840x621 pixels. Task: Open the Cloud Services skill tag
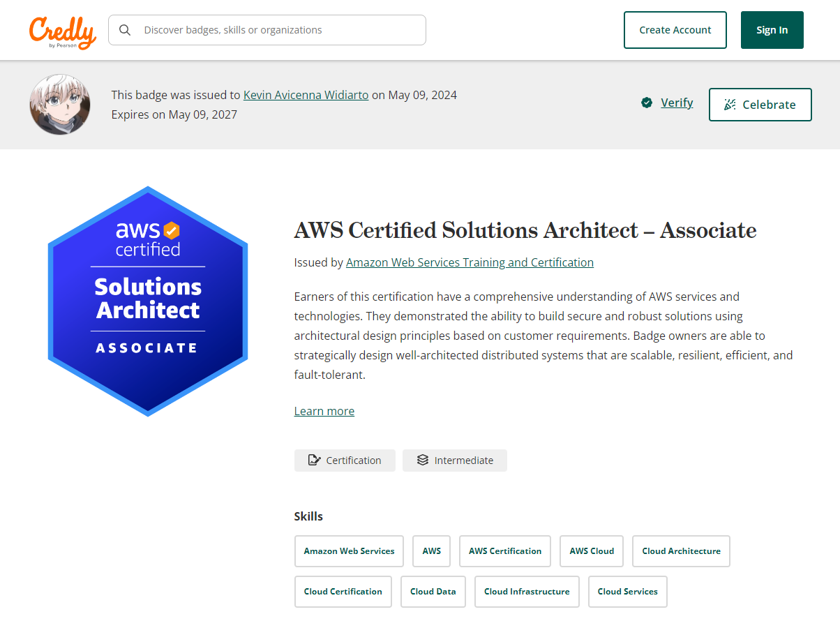point(628,592)
